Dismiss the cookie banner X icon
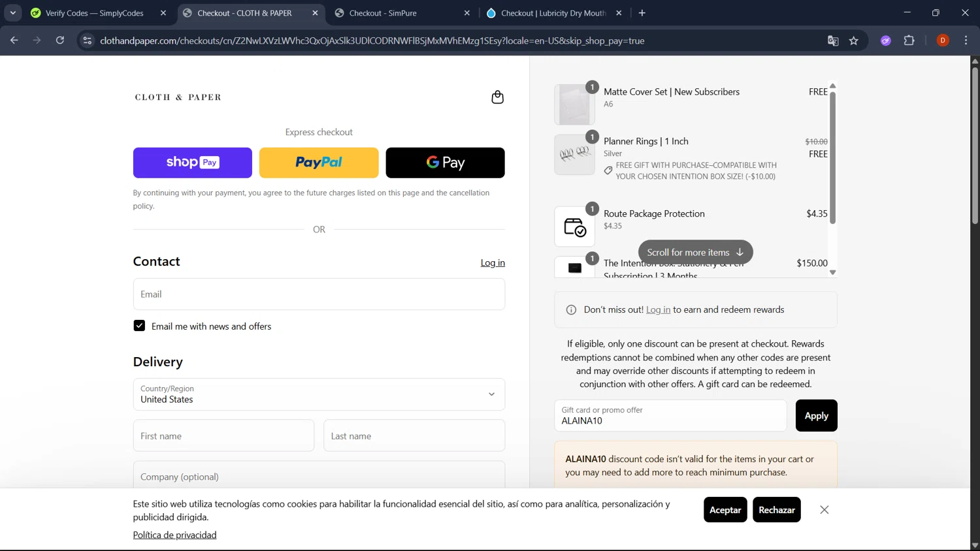 [825, 510]
